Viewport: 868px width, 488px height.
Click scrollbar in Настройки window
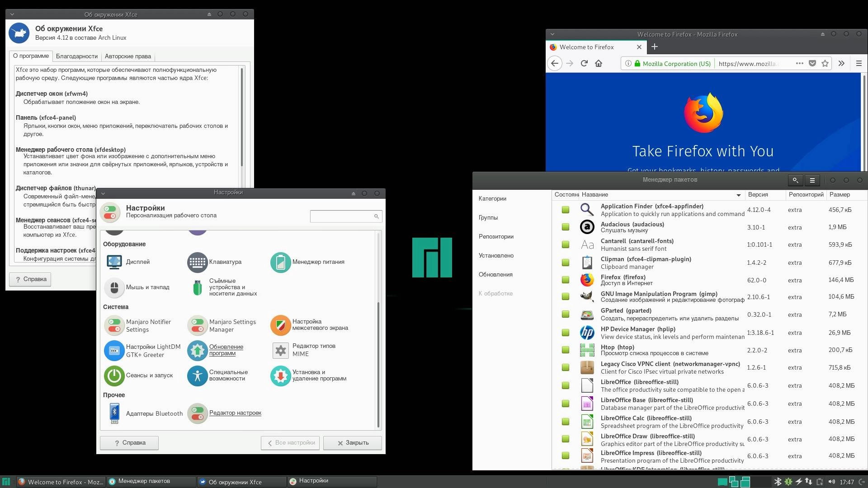(x=378, y=364)
